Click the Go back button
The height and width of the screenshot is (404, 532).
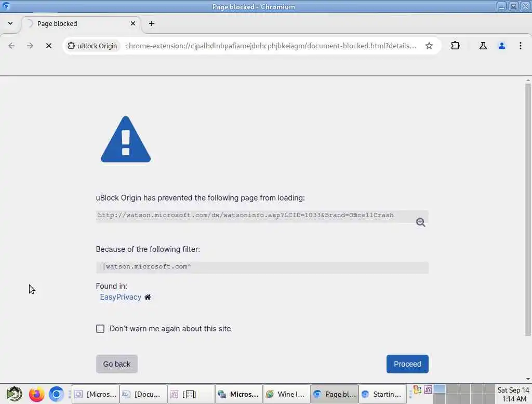pos(117,364)
